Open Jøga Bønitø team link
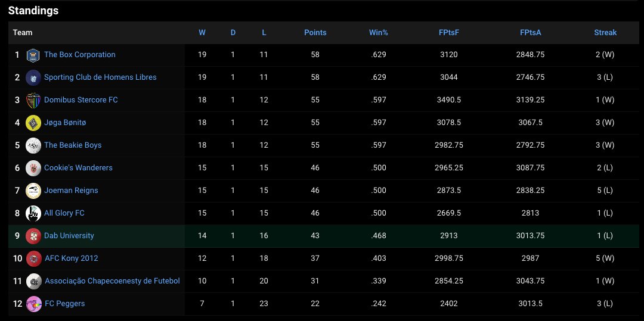 (x=65, y=122)
